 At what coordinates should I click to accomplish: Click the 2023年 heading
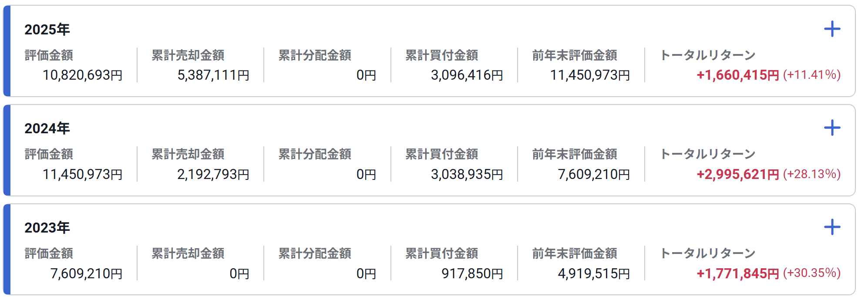47,228
